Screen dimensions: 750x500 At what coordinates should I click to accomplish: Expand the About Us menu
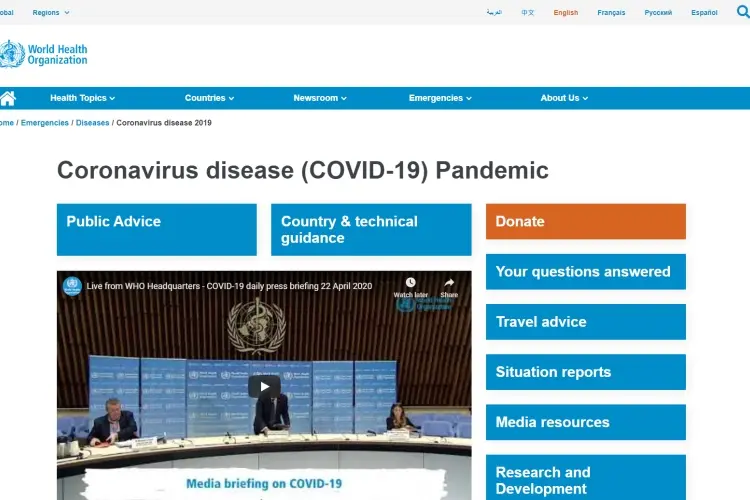(x=564, y=98)
